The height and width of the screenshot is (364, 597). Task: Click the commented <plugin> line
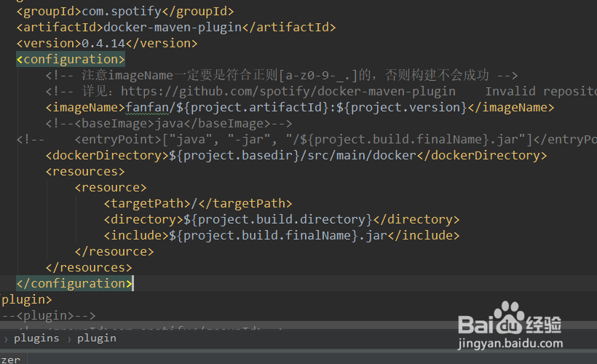pos(48,316)
